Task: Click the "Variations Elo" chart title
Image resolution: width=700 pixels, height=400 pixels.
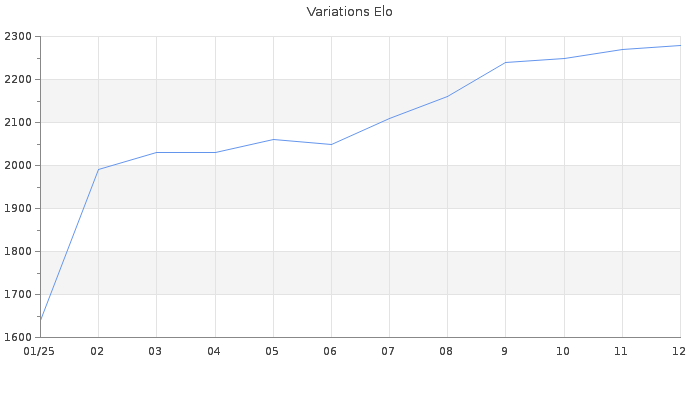Action: click(x=349, y=12)
